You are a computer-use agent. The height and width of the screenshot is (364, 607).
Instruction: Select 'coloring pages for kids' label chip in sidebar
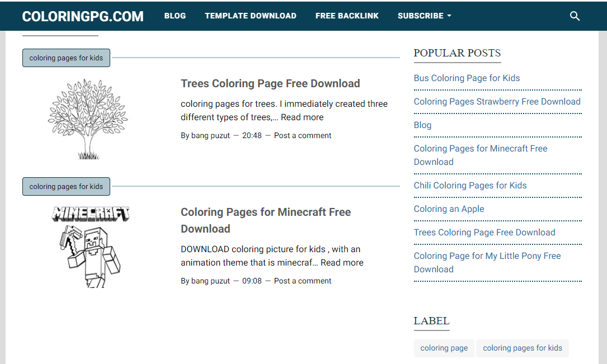[x=522, y=348]
